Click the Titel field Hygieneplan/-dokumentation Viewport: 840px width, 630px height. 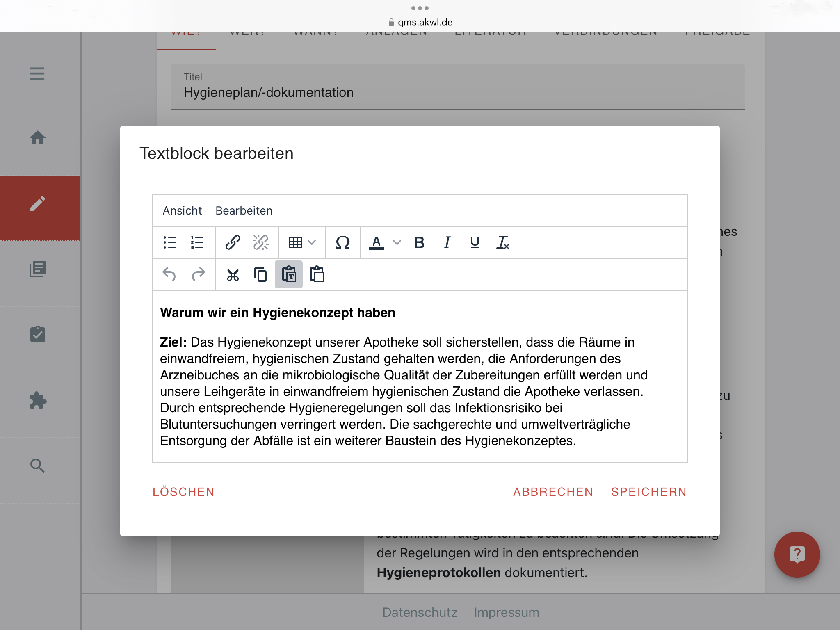tap(457, 87)
